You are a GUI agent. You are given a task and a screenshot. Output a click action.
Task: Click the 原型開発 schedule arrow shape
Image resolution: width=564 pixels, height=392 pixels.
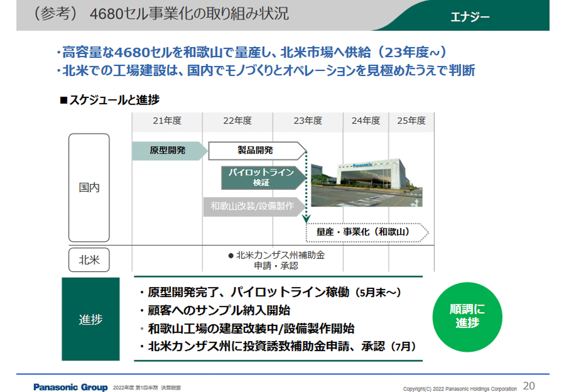(167, 150)
